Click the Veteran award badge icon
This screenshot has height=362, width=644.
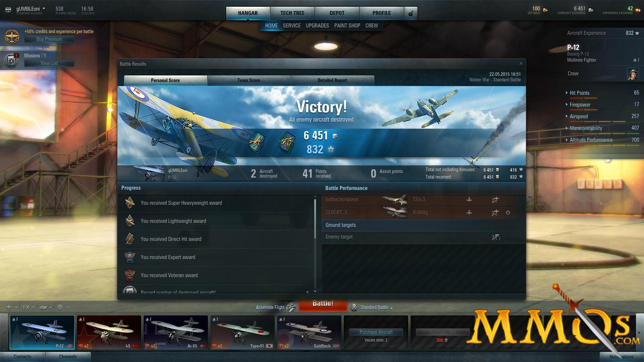[x=130, y=275]
